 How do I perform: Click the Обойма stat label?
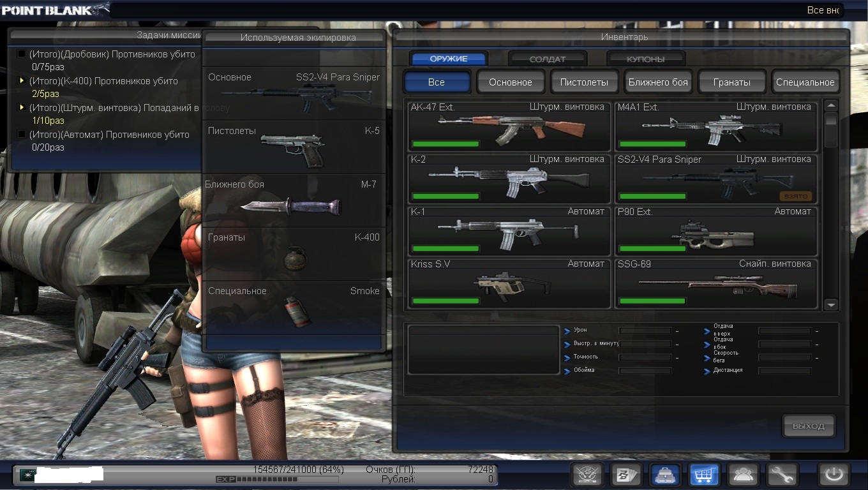pyautogui.click(x=584, y=370)
